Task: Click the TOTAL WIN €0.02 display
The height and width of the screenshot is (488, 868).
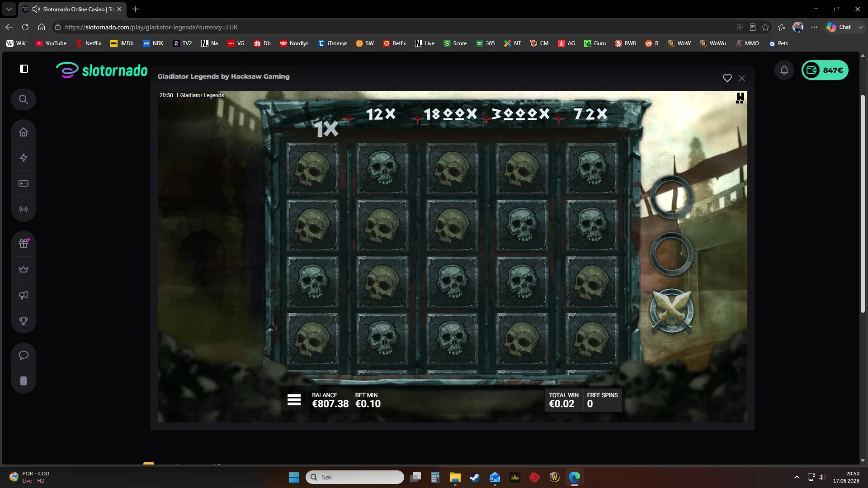Action: click(563, 400)
